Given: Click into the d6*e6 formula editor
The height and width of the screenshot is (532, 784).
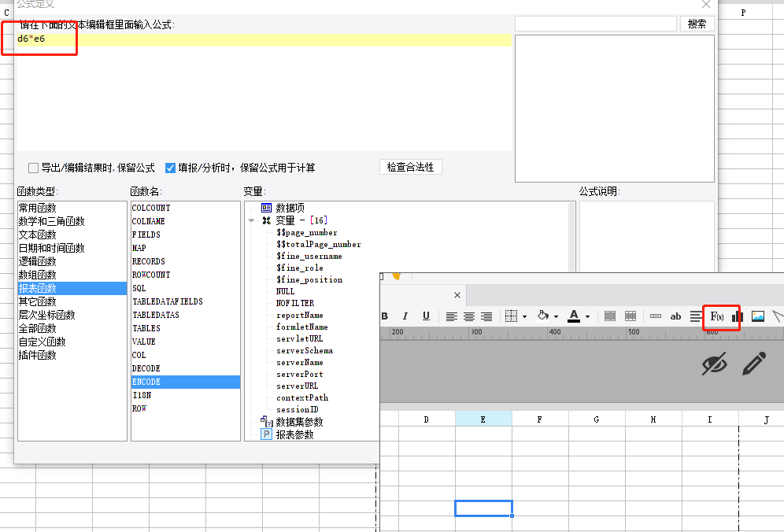Looking at the screenshot, I should point(264,93).
